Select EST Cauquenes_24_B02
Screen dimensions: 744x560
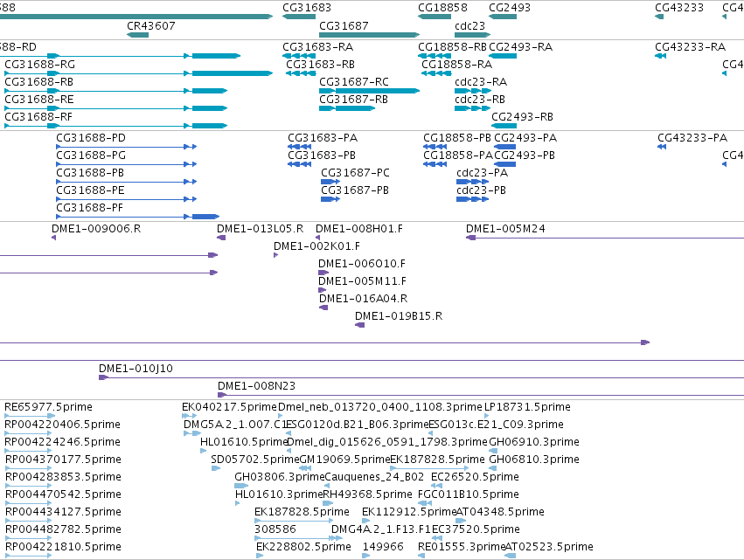pos(375,476)
